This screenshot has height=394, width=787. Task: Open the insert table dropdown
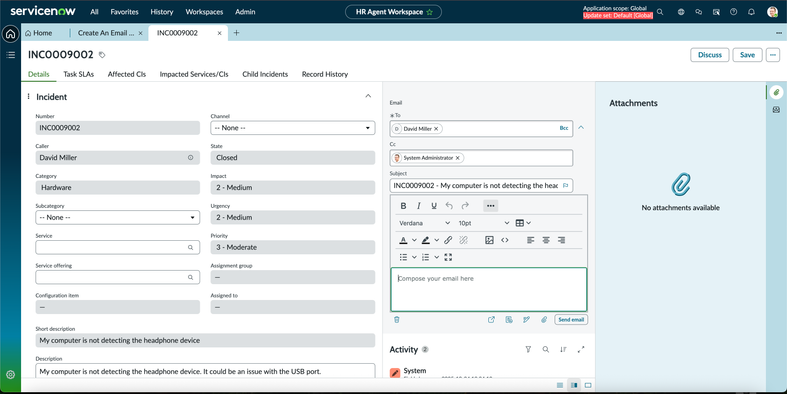click(523, 223)
